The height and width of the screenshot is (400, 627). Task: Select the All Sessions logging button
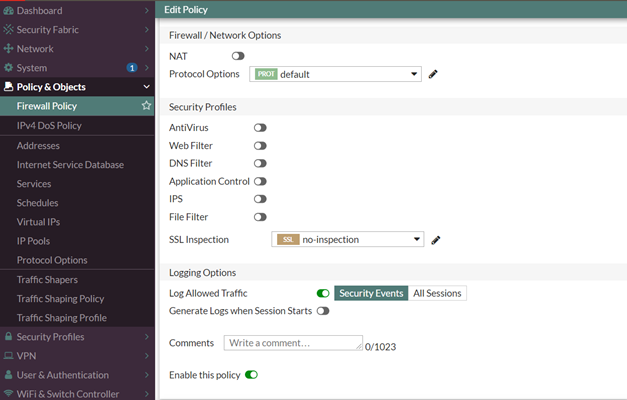(438, 293)
